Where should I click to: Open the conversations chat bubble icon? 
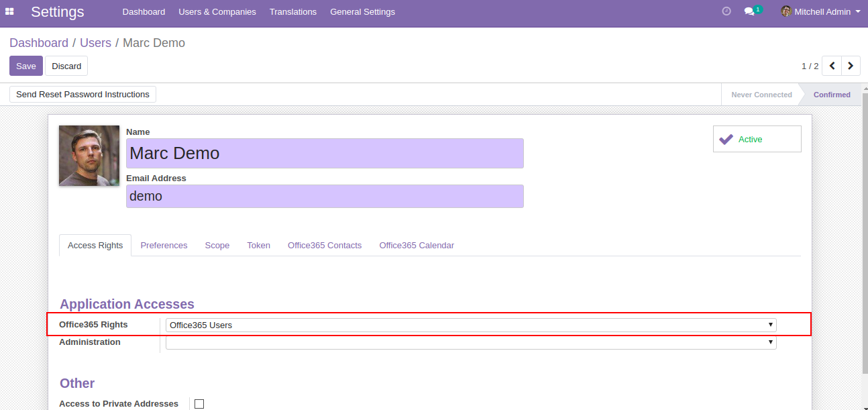click(x=749, y=12)
